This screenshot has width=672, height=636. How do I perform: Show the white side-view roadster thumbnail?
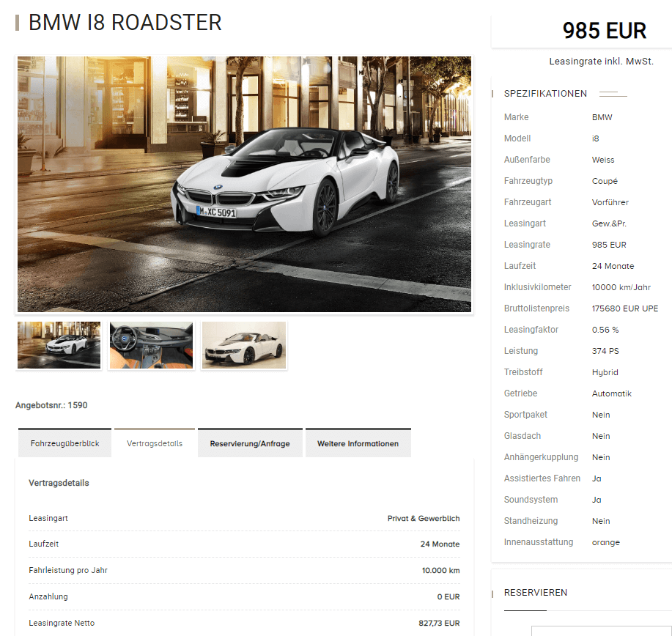[x=244, y=345]
